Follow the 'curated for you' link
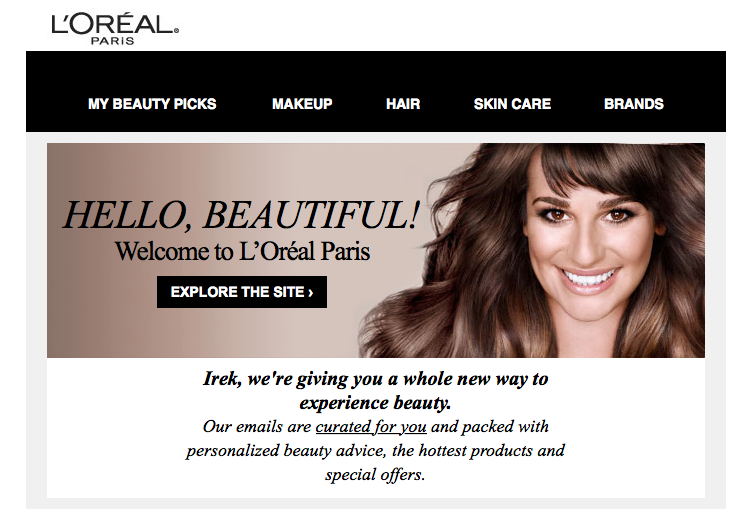 click(371, 426)
